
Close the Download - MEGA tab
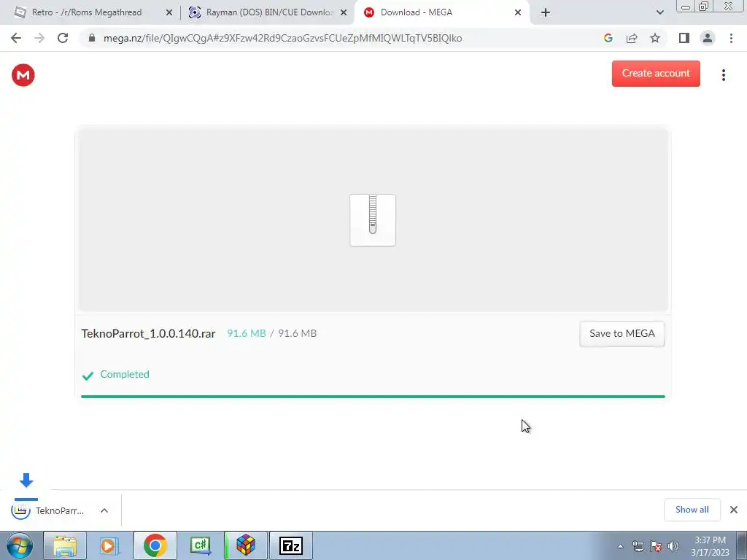pos(518,13)
